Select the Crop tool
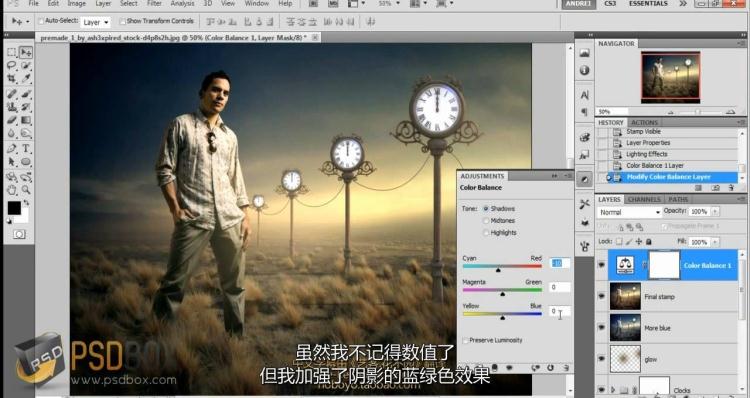This screenshot has width=750, height=398. (x=12, y=78)
